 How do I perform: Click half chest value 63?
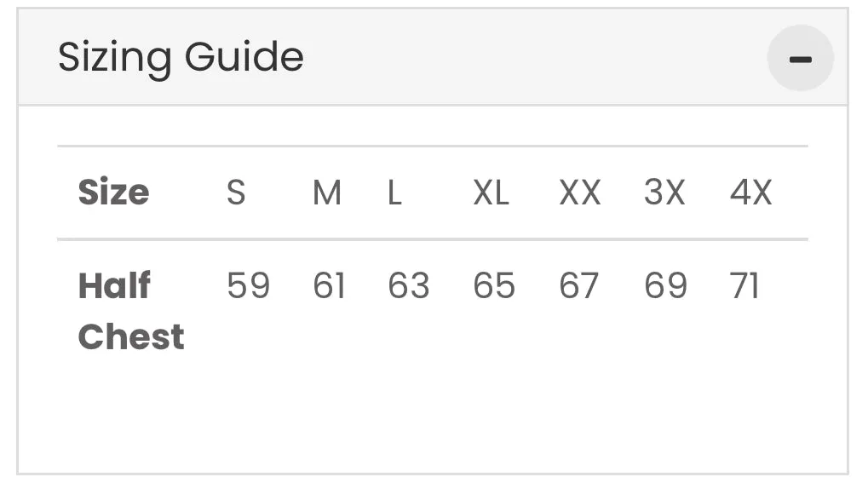pos(409,286)
